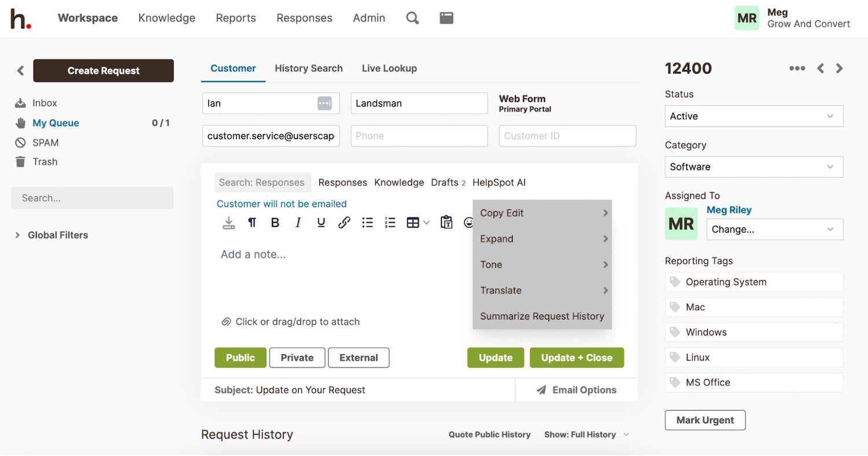Collapse the sidebar with the back arrow

(x=20, y=71)
